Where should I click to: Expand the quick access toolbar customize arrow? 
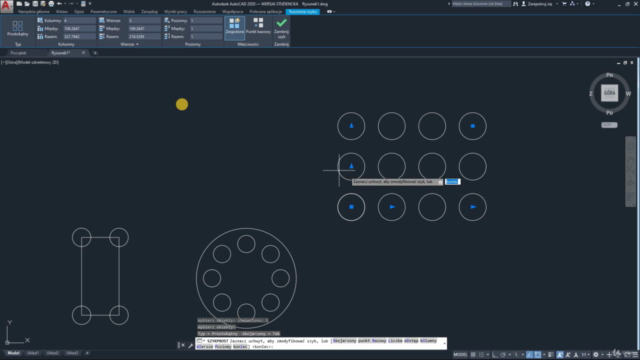90,4
